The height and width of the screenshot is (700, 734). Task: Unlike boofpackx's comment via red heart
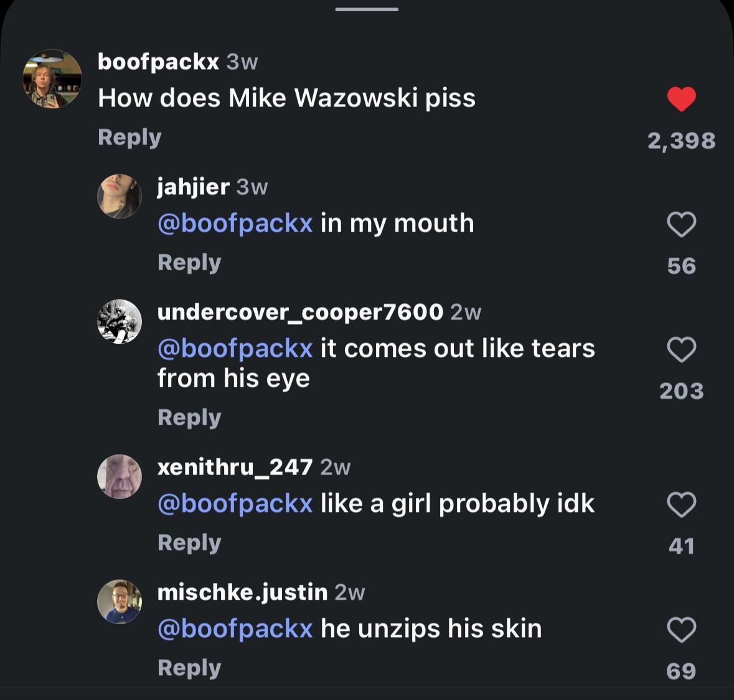682,98
